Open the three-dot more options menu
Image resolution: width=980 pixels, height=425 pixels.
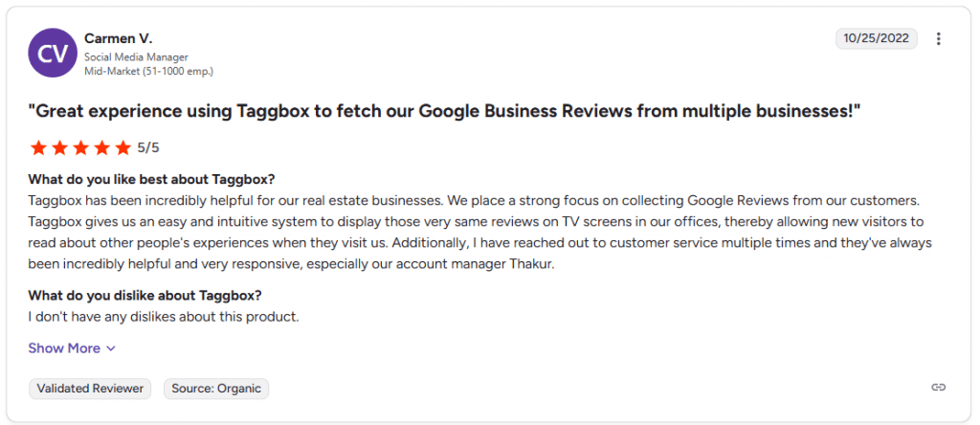(x=939, y=39)
